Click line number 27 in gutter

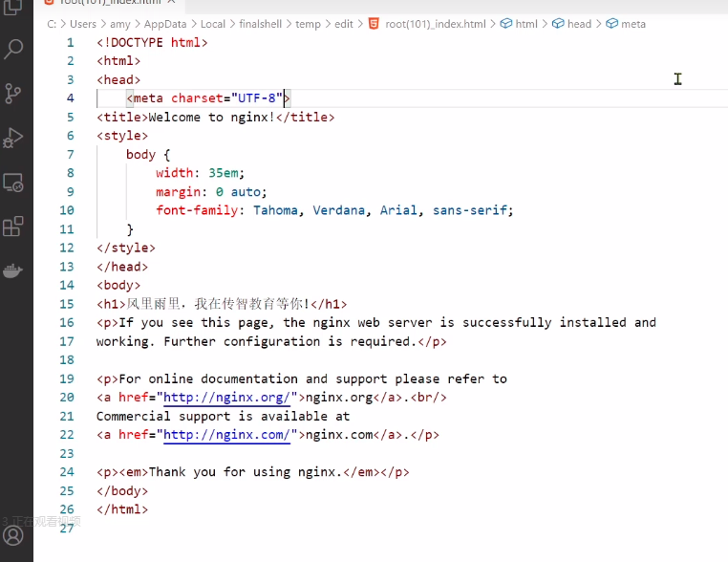click(66, 529)
